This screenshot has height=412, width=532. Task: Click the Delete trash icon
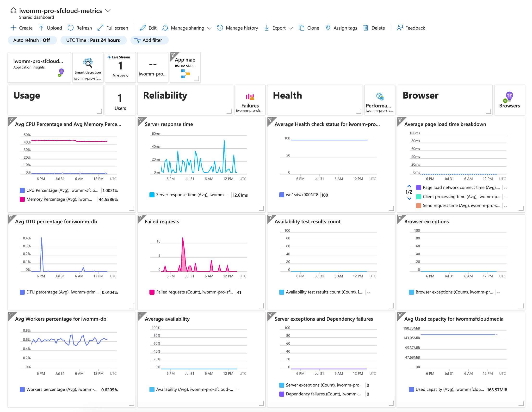[365, 28]
